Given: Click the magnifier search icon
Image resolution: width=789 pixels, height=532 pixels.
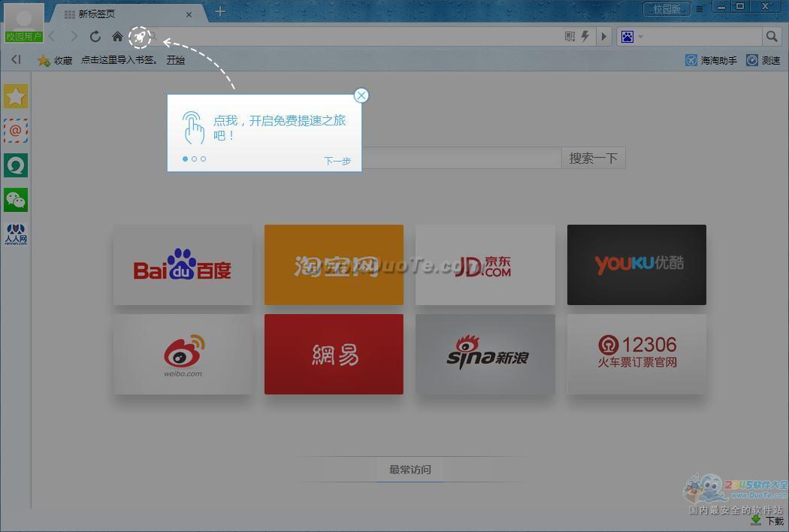Looking at the screenshot, I should coord(772,36).
